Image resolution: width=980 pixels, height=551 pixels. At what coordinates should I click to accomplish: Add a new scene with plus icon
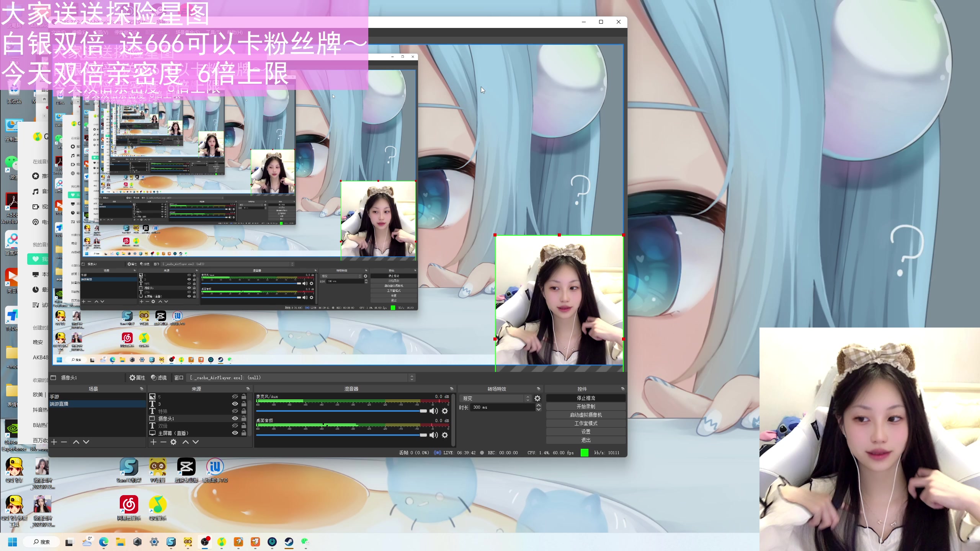pyautogui.click(x=54, y=442)
